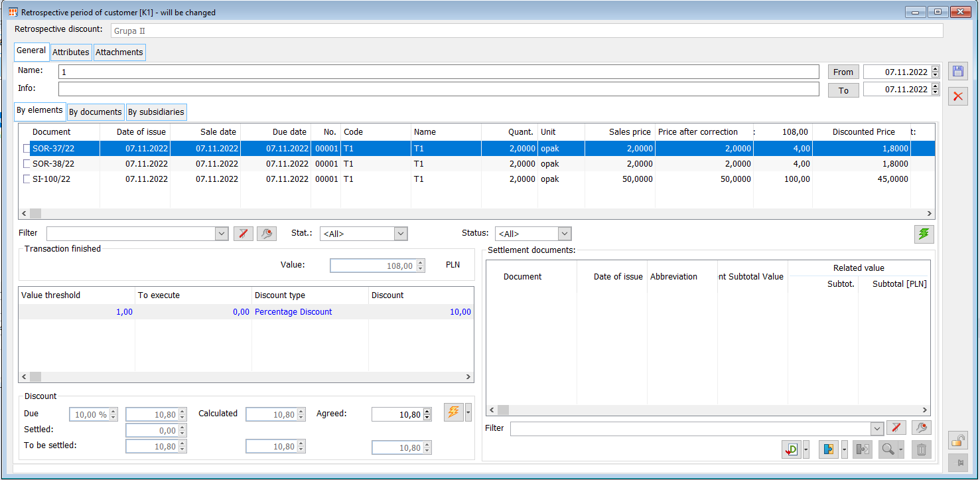Viewport: 980px width, 480px height.
Task: Click the Transaction Value 108,00 spinner
Action: pyautogui.click(x=419, y=266)
